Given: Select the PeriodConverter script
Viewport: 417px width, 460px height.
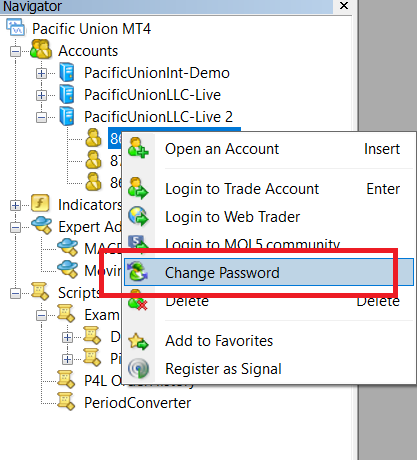Looking at the screenshot, I should [137, 403].
